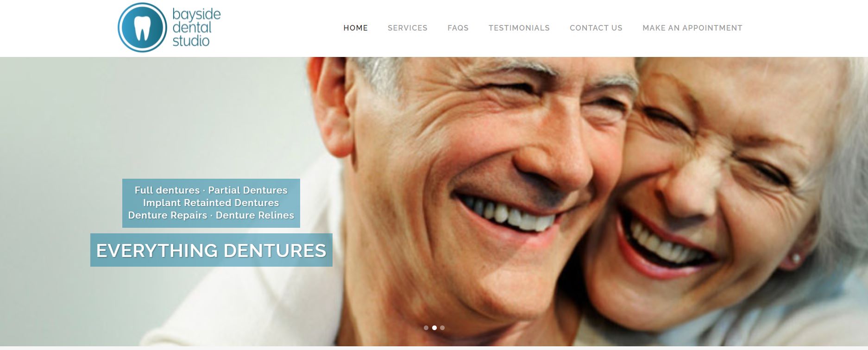Click the Denture Repairs · Denture Relines line
Image resolution: width=868 pixels, height=350 pixels.
[x=211, y=215]
